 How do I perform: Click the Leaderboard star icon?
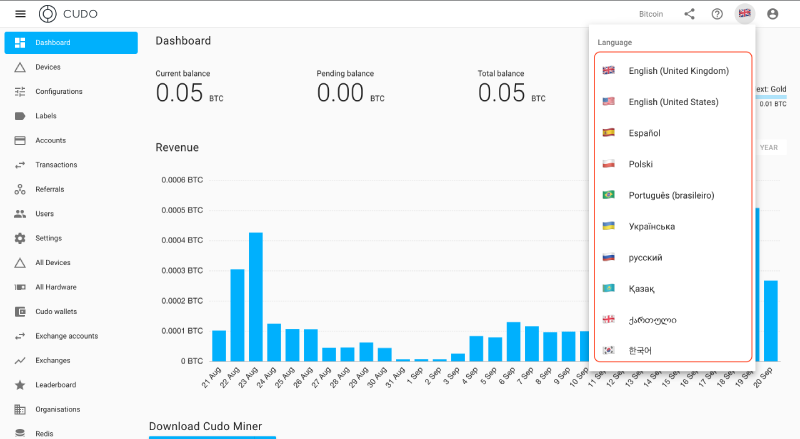(x=20, y=385)
